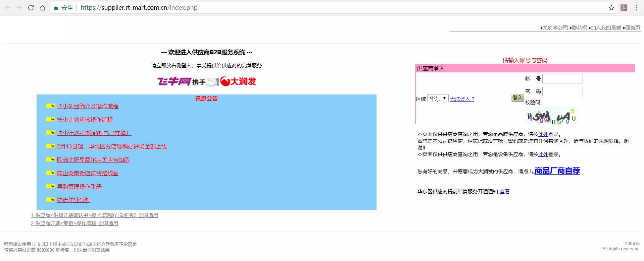644x261 pixels.
Task: Open 2月13日起 华北区分店导购办进场 notice
Action: [112, 146]
